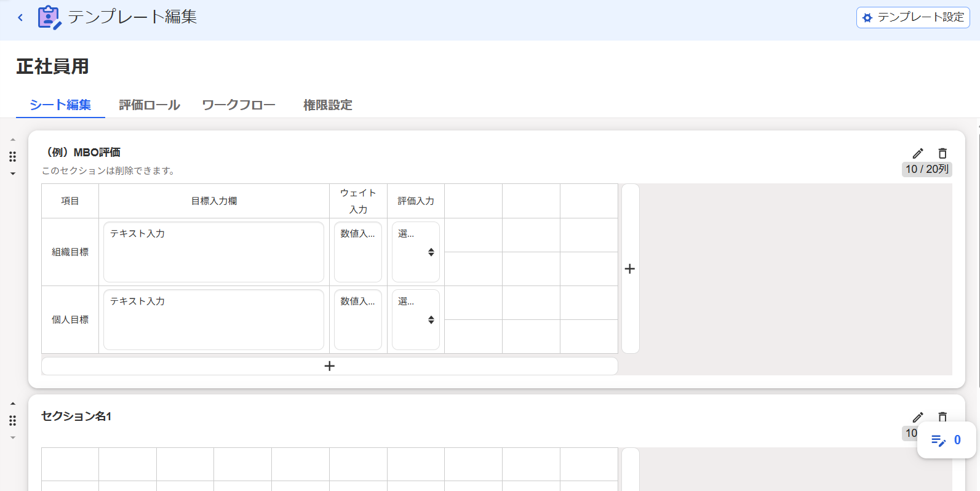This screenshot has width=980, height=491.
Task: Click the 組織目標 numeric weight input
Action: click(x=358, y=252)
